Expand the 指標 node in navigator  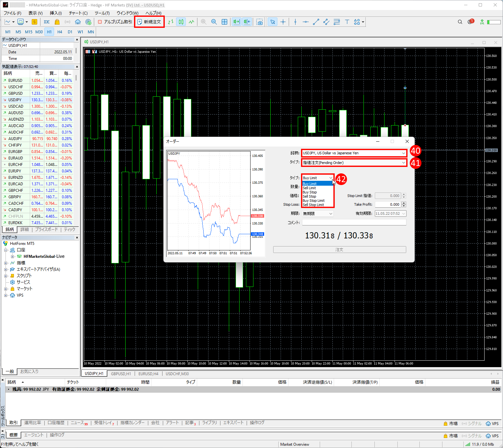coord(6,263)
